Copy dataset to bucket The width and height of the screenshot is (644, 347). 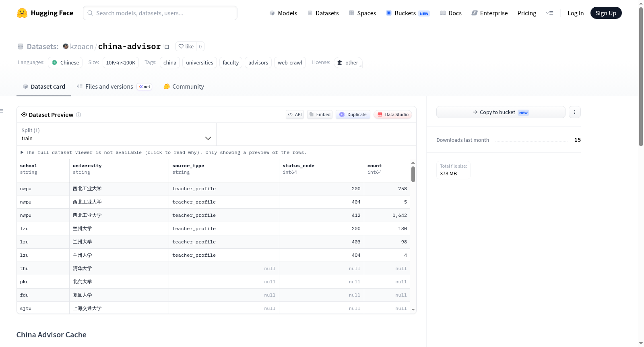click(x=501, y=112)
